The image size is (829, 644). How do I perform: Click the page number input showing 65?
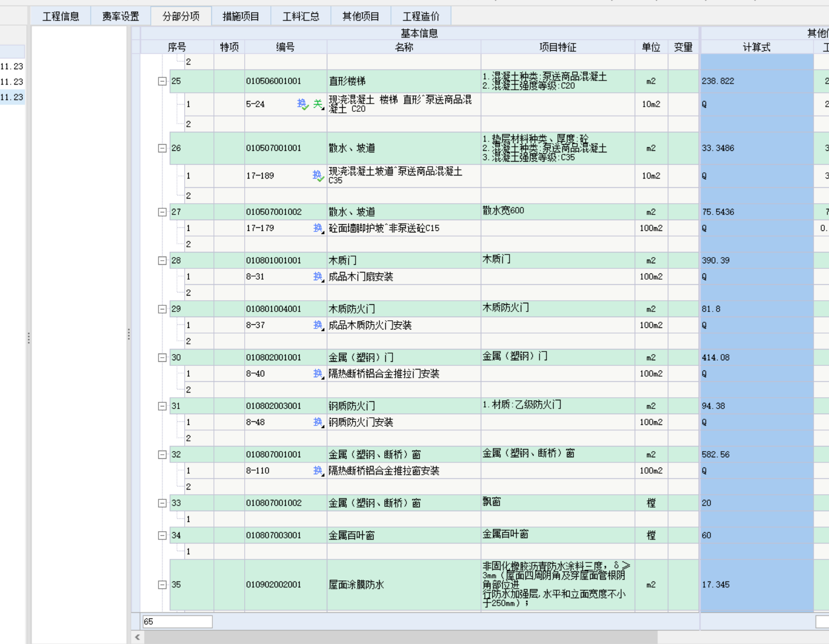click(x=177, y=620)
